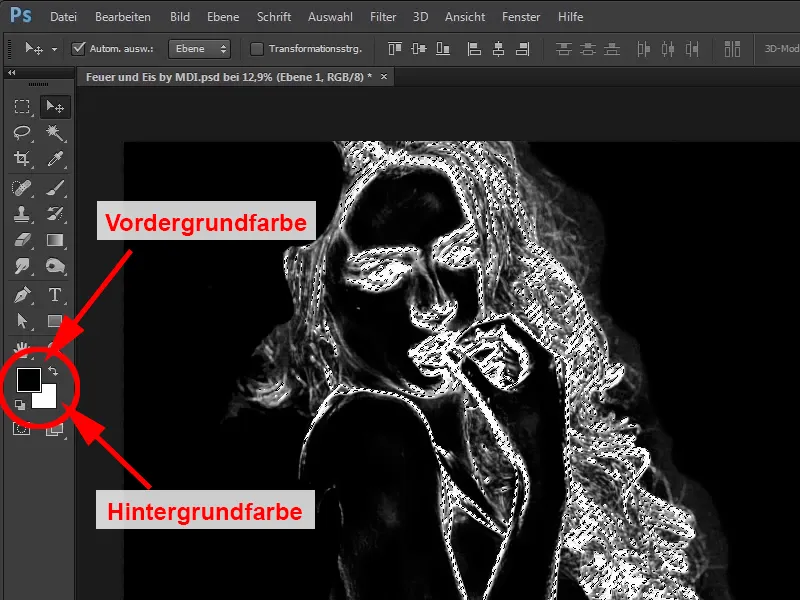Close the Feuer und Eis document tab

[x=384, y=77]
